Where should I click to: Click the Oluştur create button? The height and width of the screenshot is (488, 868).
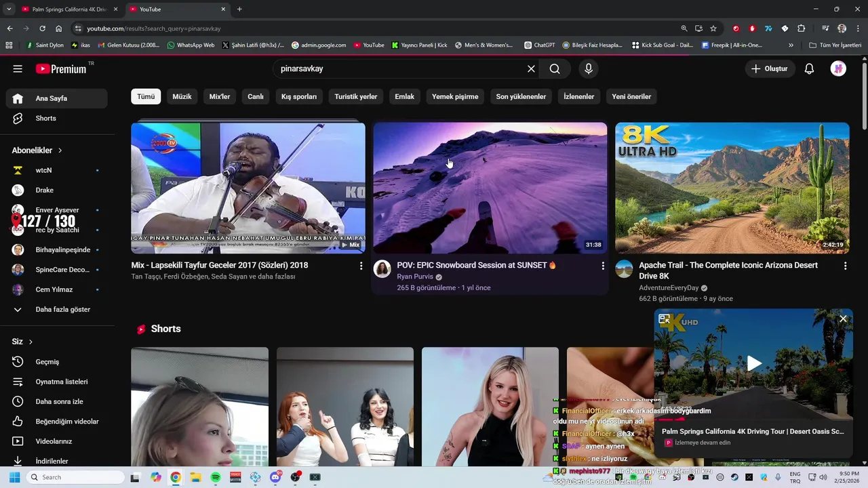[770, 68]
